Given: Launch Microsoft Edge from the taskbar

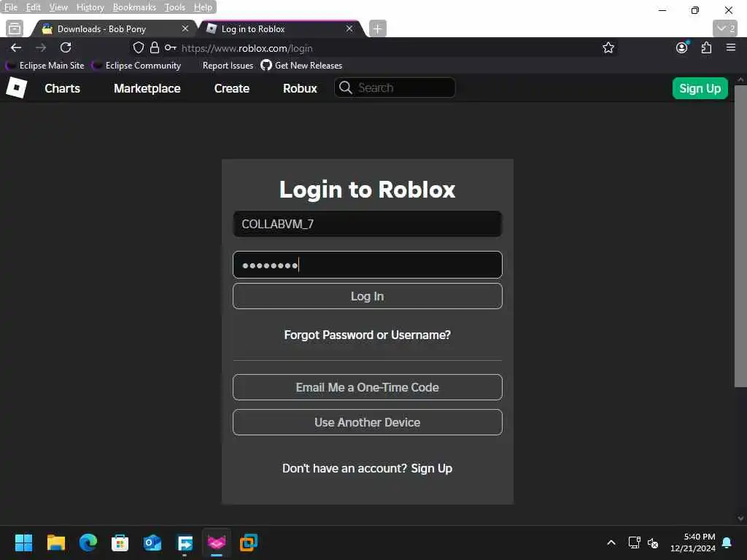Looking at the screenshot, I should click(88, 542).
